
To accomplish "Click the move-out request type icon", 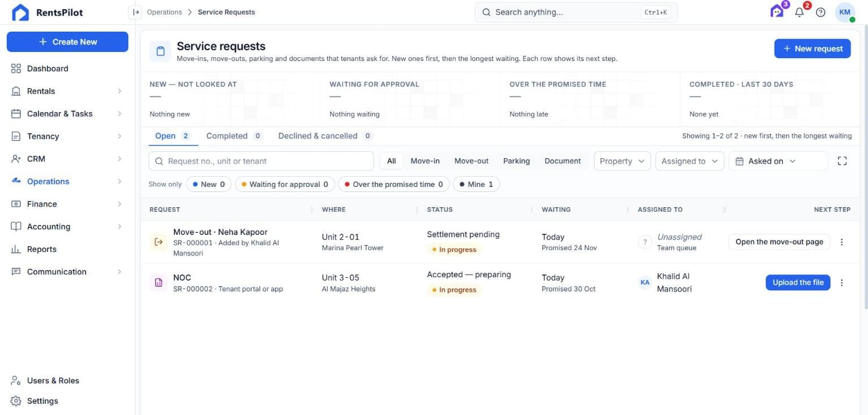I will [x=158, y=242].
